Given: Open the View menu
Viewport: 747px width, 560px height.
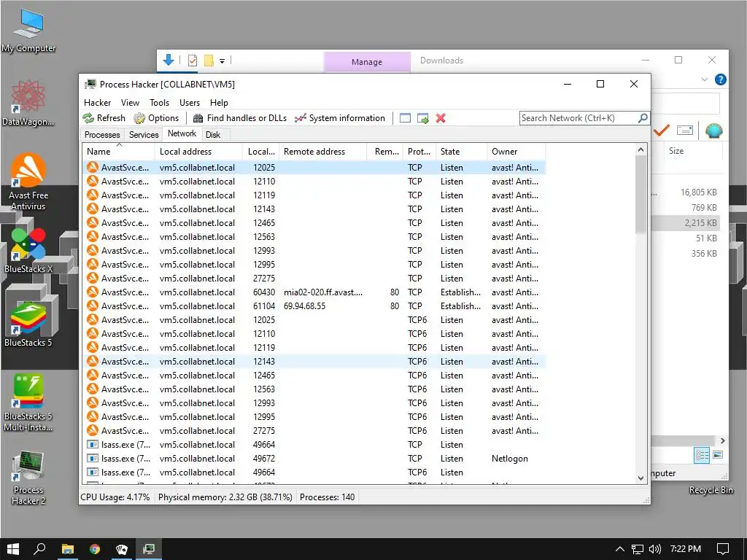Looking at the screenshot, I should 130,103.
